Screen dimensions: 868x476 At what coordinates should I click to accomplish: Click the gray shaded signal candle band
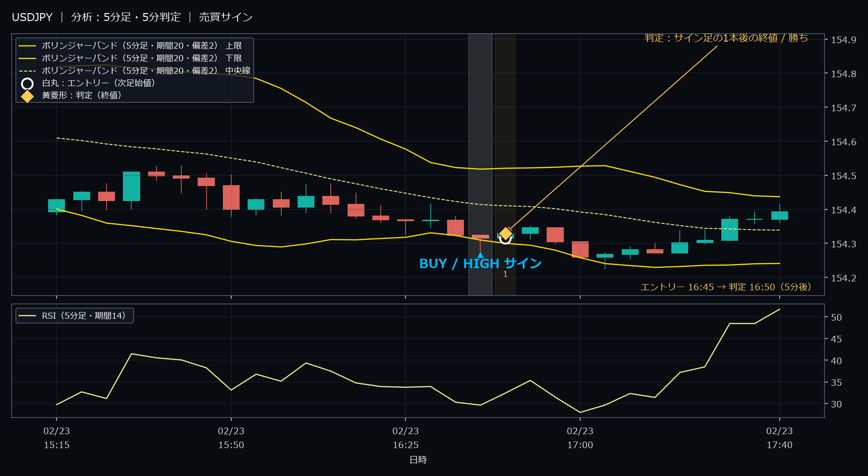click(x=480, y=164)
